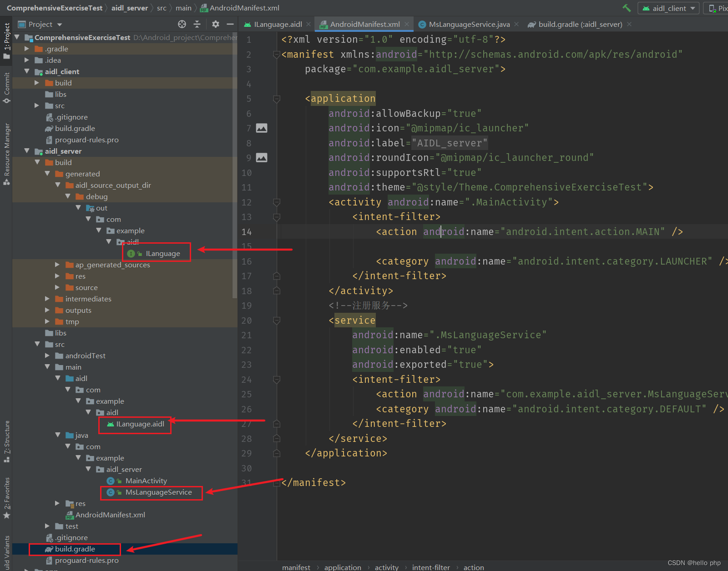Select the tmp build folder
Viewport: 728px width, 571px height.
(72, 321)
